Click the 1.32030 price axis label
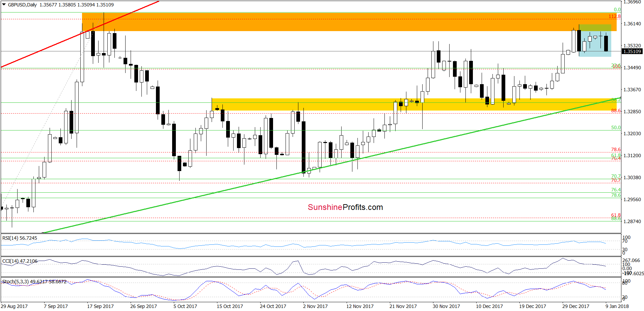Screen dimensions: 644x311 [x=632, y=134]
